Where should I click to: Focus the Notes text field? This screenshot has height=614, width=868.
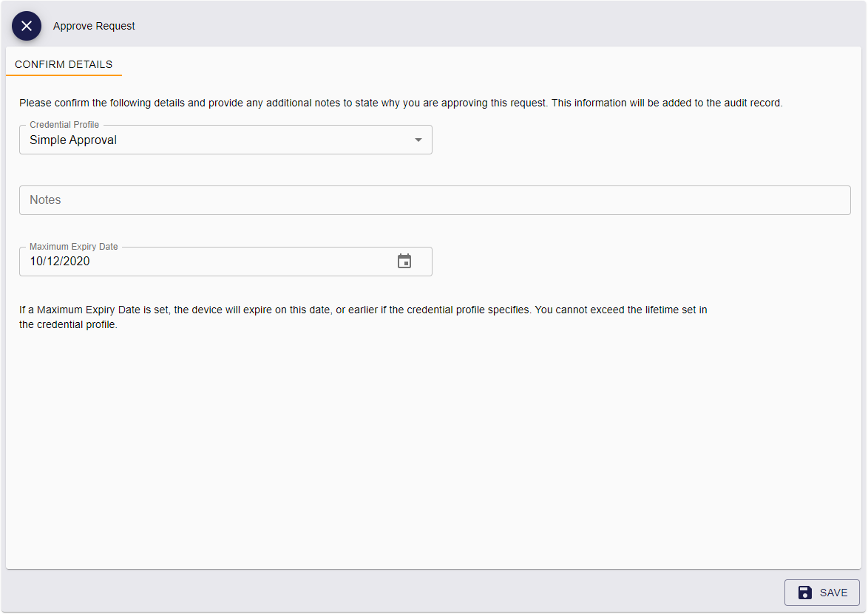pyautogui.click(x=435, y=200)
